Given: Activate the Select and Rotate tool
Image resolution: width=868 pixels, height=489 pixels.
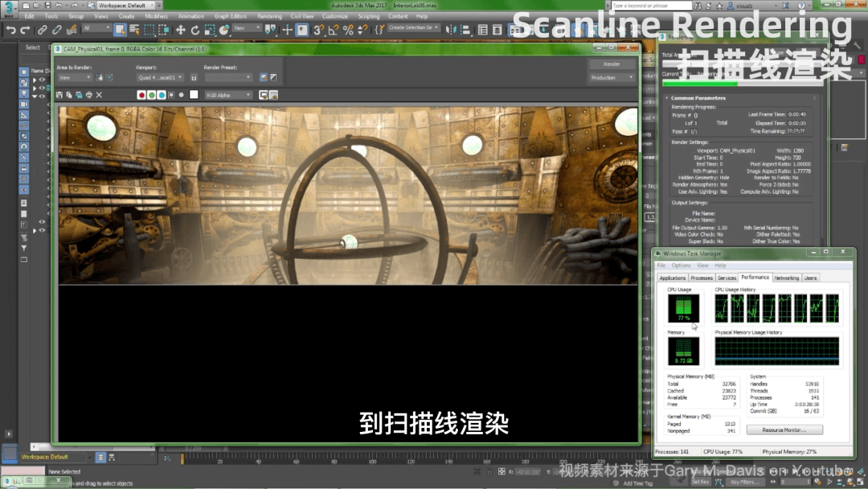Looking at the screenshot, I should (194, 30).
